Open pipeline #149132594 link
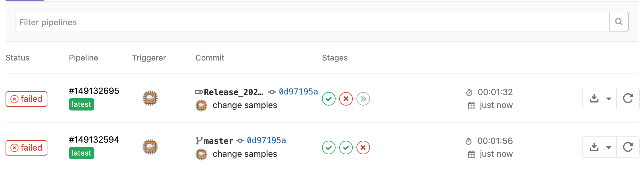 [94, 140]
